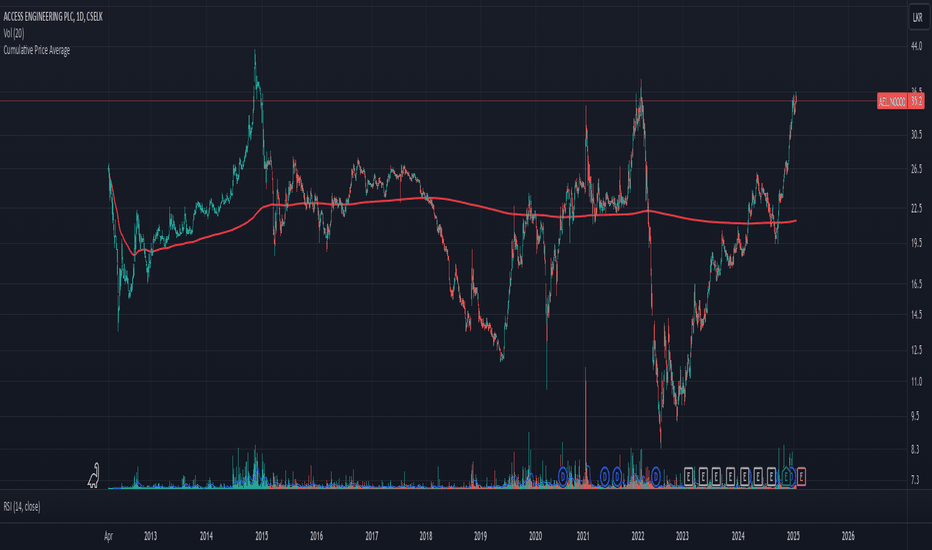
Task: Click the Apr label on time axis
Action: pos(108,536)
